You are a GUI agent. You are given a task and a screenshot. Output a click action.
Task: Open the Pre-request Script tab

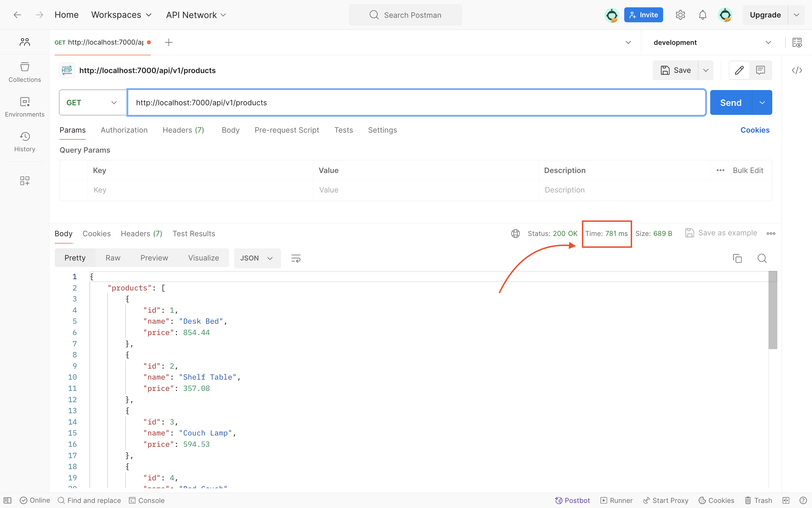(x=286, y=130)
